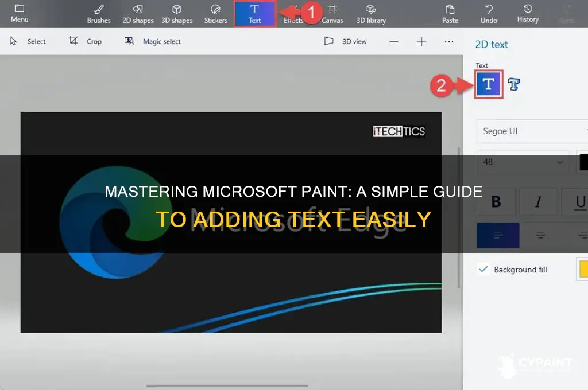The image size is (588, 390).
Task: Open the Menu folder button
Action: click(20, 14)
